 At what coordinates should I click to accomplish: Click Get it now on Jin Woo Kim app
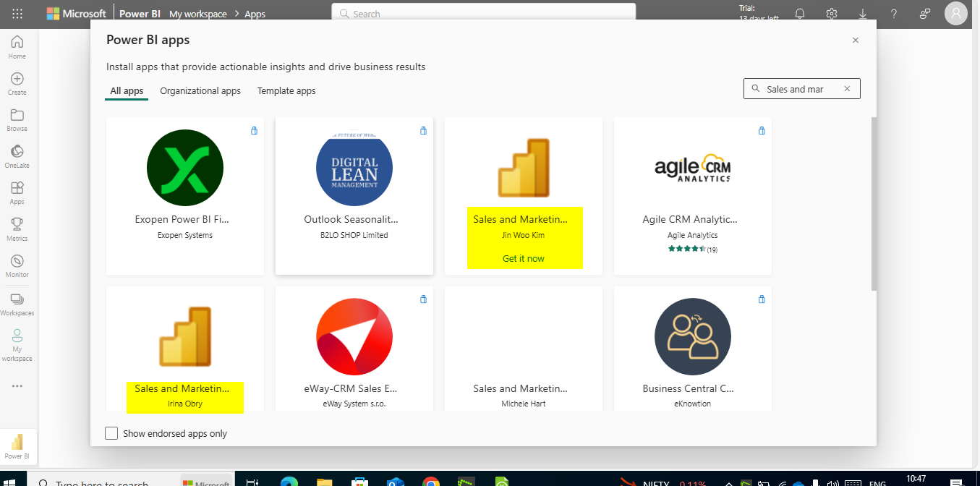(524, 258)
